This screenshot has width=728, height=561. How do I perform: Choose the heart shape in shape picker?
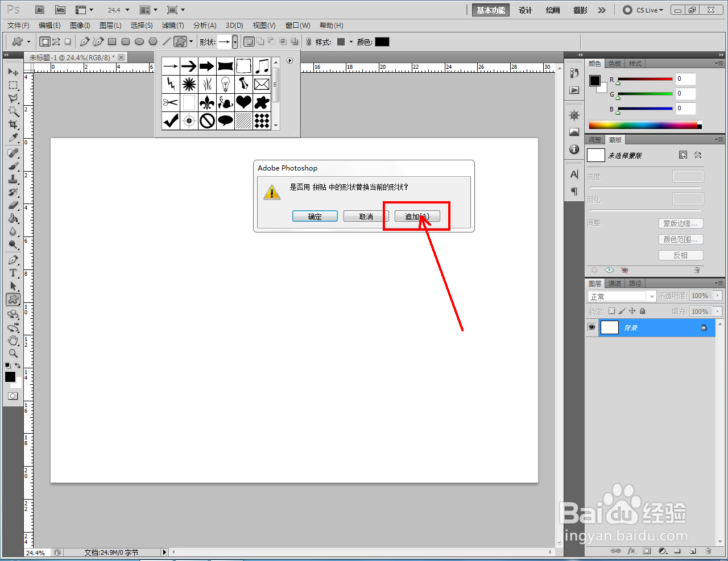click(243, 102)
